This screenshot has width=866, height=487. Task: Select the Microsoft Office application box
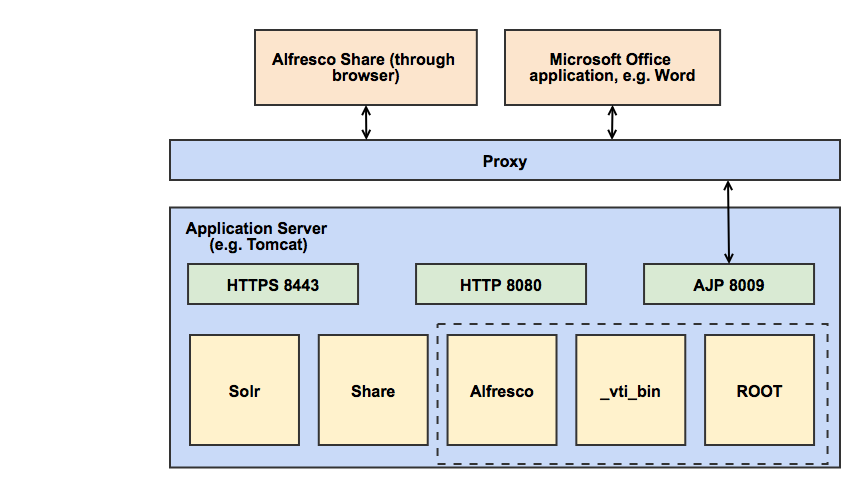612,67
